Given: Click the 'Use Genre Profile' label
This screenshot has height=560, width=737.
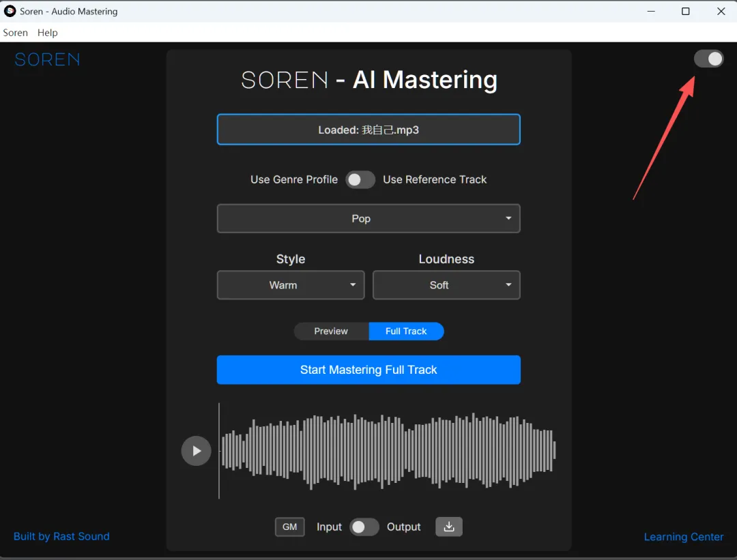Looking at the screenshot, I should pyautogui.click(x=293, y=179).
